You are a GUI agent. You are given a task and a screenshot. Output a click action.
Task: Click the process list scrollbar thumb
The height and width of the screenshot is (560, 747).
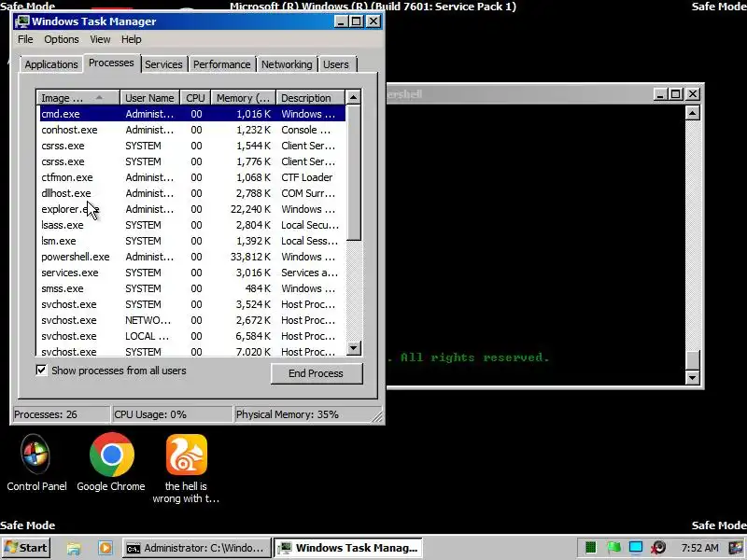point(354,173)
